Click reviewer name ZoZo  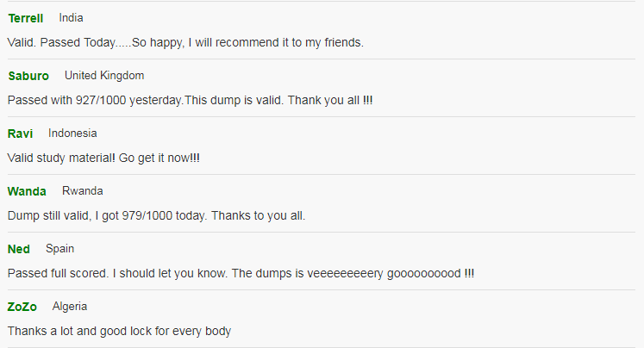point(22,307)
